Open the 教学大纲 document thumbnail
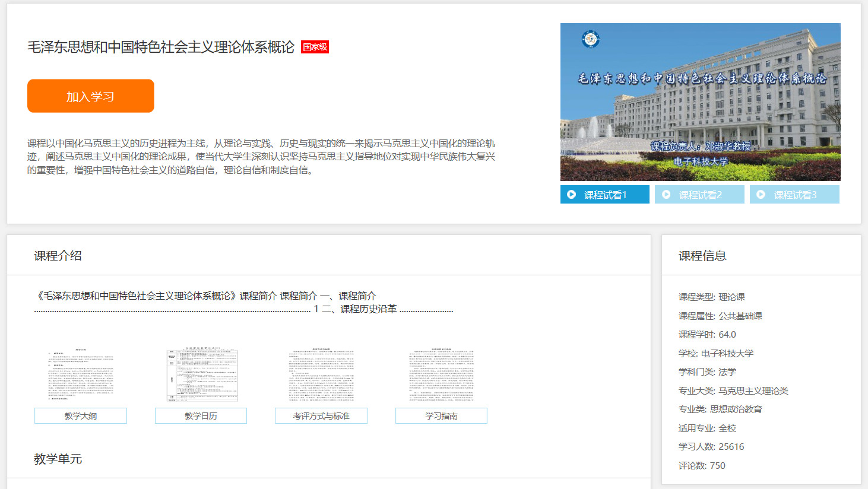Image resolution: width=868 pixels, height=489 pixels. 81,375
